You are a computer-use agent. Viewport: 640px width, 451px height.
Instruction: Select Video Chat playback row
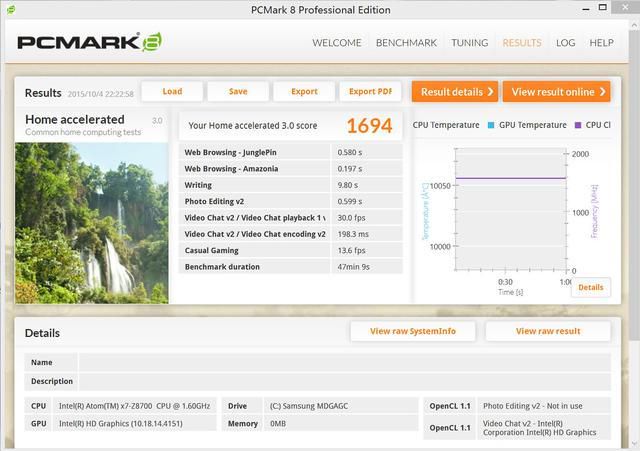coord(291,218)
